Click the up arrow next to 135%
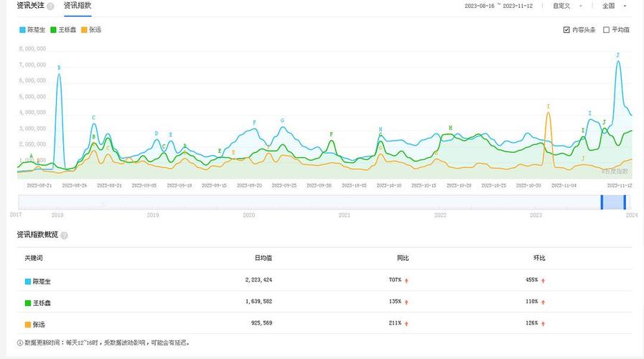The height and width of the screenshot is (359, 644). point(406,302)
